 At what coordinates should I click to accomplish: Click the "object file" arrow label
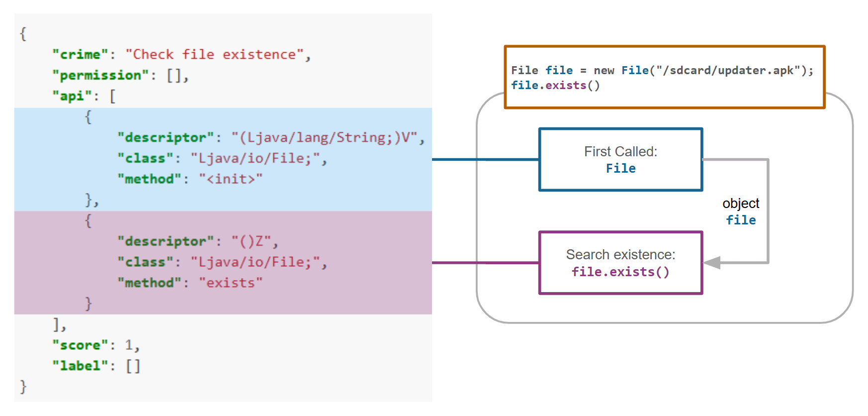tap(741, 211)
